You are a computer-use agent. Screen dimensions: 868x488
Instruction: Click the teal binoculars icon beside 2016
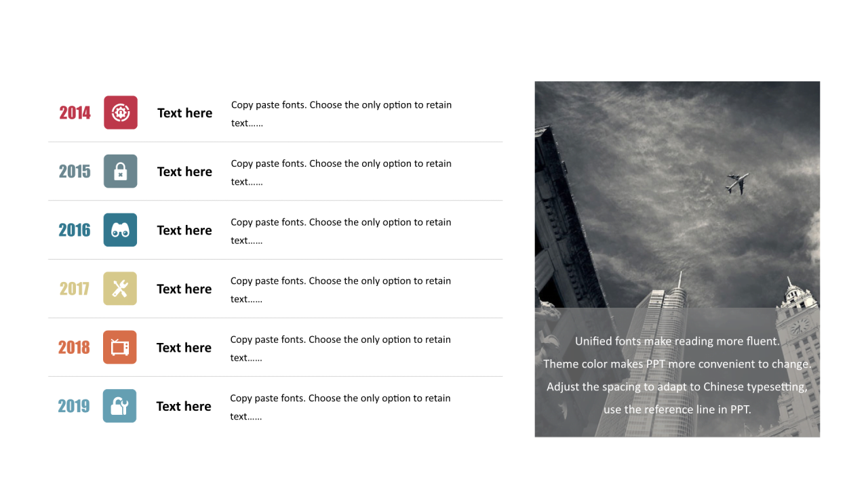[120, 230]
